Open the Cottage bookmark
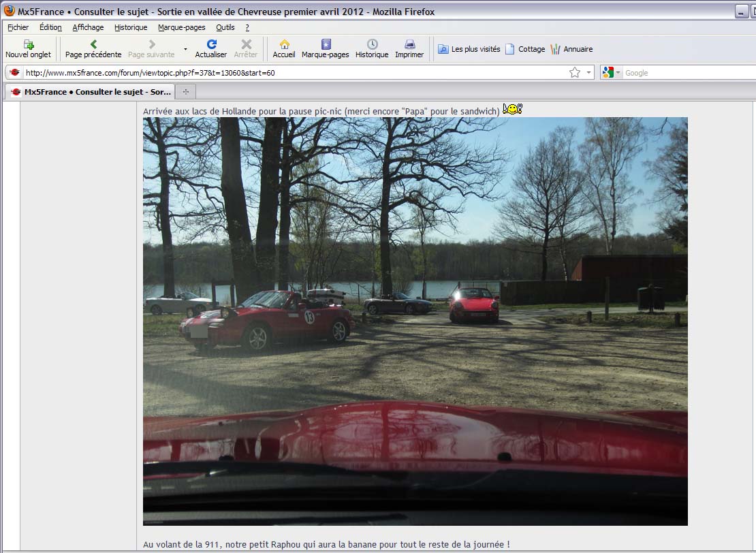The height and width of the screenshot is (553, 756). click(x=525, y=49)
